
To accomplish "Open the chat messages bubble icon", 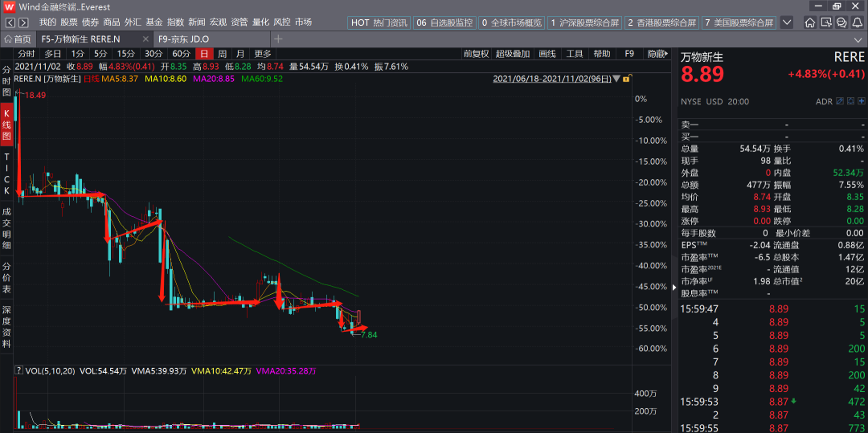I will click(841, 22).
